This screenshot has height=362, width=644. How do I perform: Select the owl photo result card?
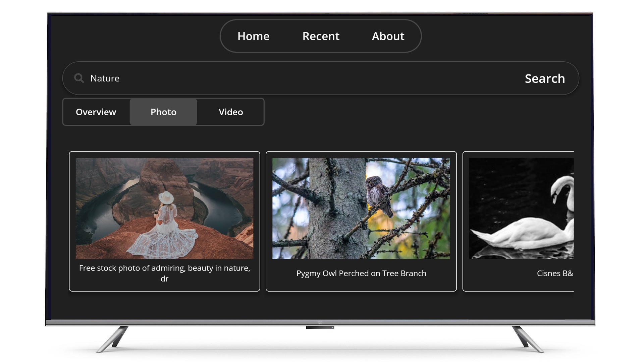(361, 221)
